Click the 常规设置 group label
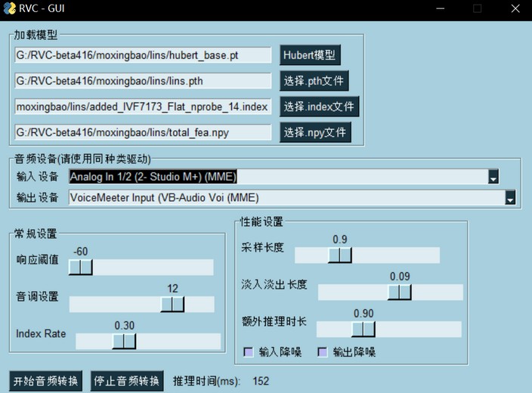The image size is (532, 393). [36, 234]
